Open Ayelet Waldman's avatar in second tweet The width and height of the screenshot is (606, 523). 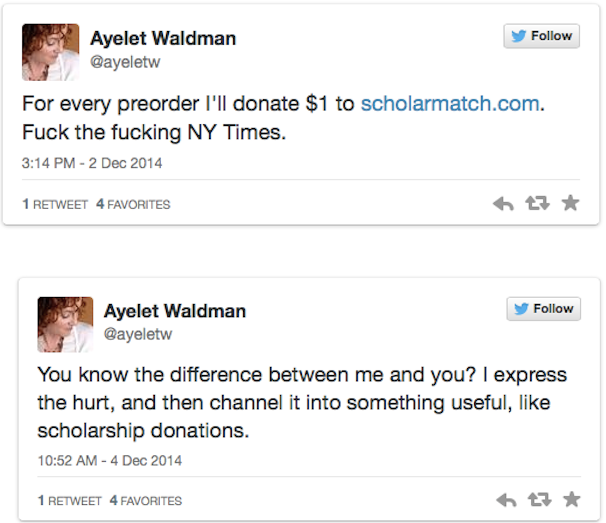65,325
